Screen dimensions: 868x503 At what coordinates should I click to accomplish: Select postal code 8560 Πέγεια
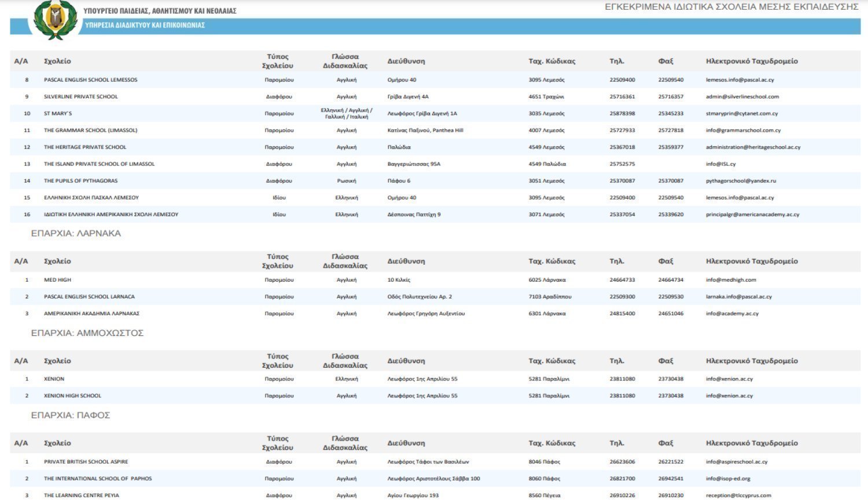tap(545, 495)
